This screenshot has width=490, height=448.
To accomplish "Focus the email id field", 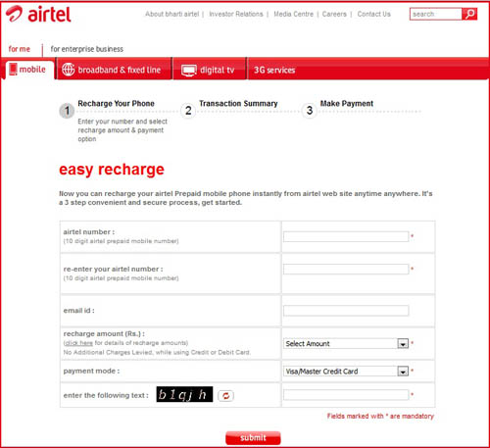I will [x=346, y=311].
